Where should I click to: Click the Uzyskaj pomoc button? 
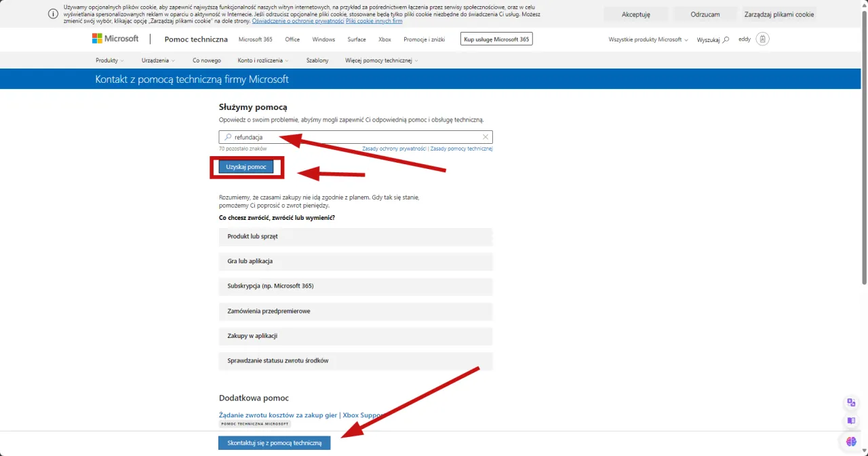point(247,166)
